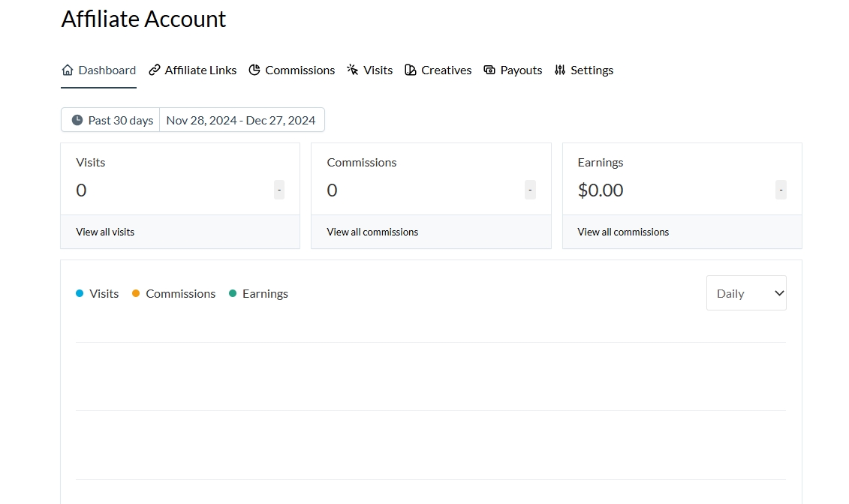Click the Visits cursor click icon
Viewport: 849px width, 504px height.
pyautogui.click(x=353, y=70)
